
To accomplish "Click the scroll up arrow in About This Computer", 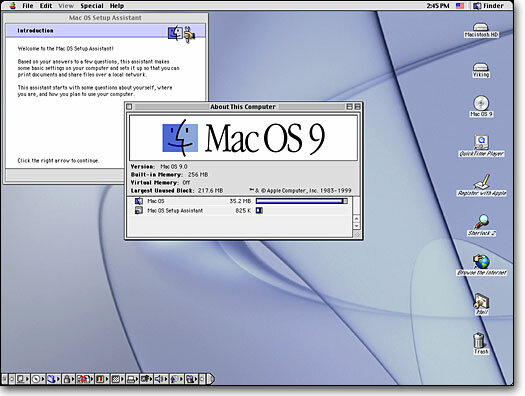I will [357, 219].
